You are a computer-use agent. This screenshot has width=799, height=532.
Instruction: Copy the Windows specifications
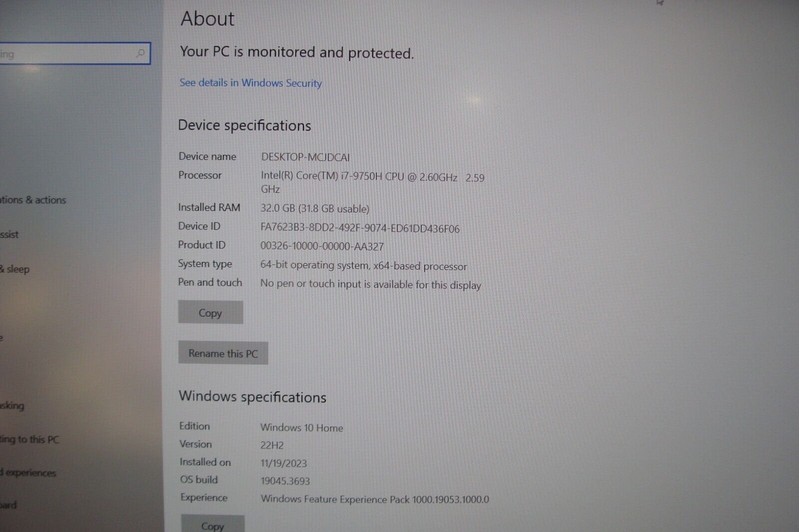(x=213, y=524)
